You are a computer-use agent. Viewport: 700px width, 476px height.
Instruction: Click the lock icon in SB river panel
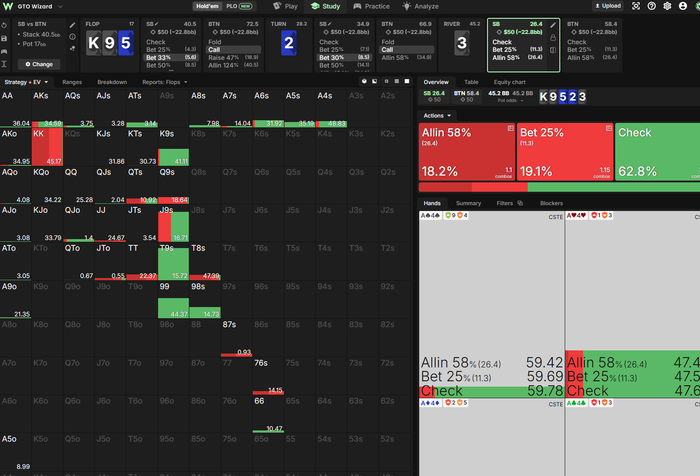553,38
